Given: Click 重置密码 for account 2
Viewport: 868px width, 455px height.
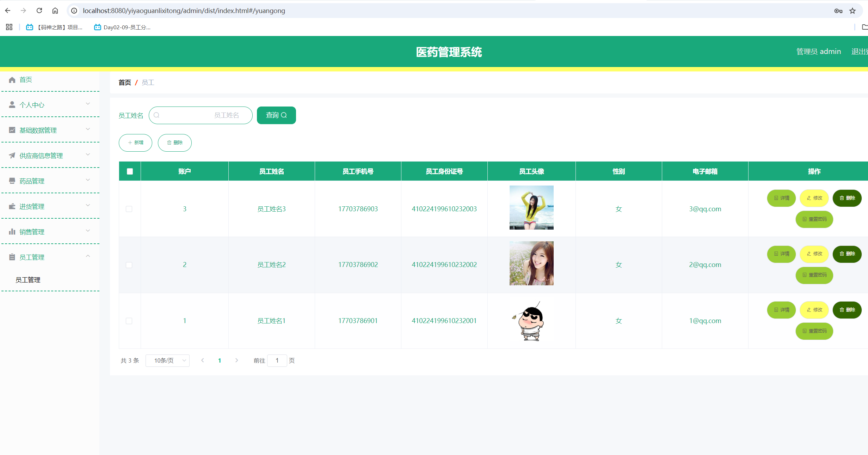Looking at the screenshot, I should [814, 275].
